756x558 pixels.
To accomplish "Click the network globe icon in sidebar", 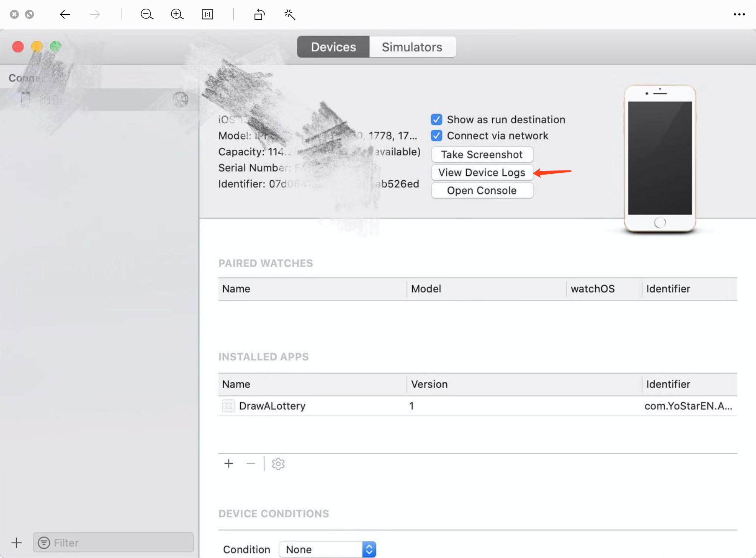I will [180, 100].
